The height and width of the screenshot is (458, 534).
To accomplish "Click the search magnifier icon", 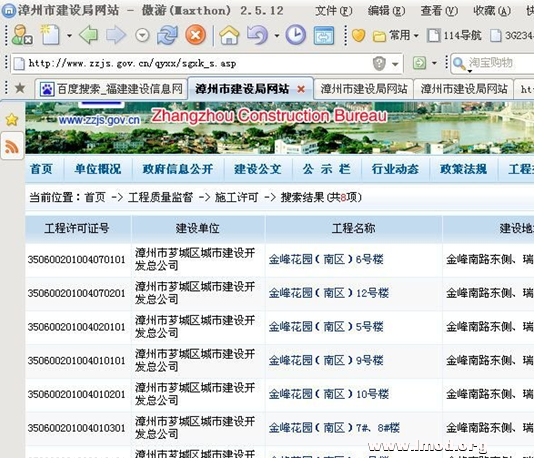I will coord(459,63).
